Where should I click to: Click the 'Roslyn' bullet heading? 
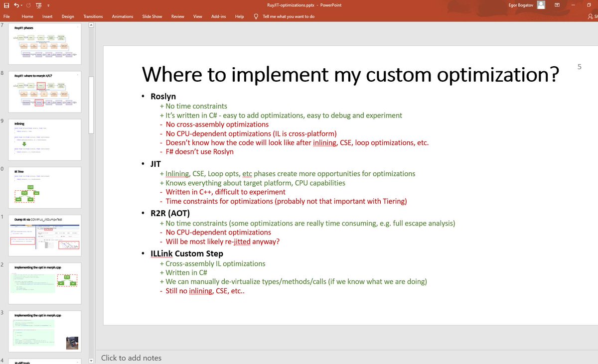(x=163, y=97)
